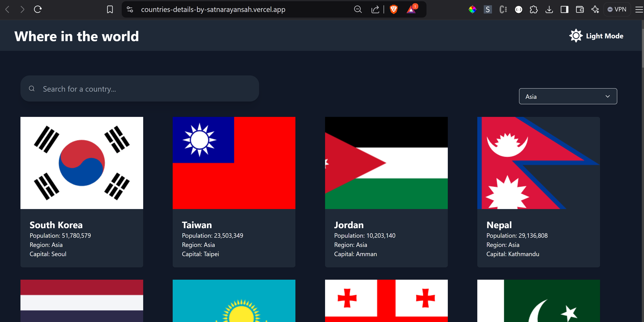Open the Asia region filter dropdown

(568, 96)
